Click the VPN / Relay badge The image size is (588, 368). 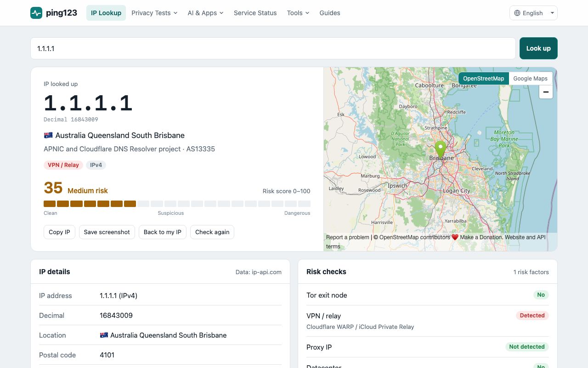click(x=63, y=165)
